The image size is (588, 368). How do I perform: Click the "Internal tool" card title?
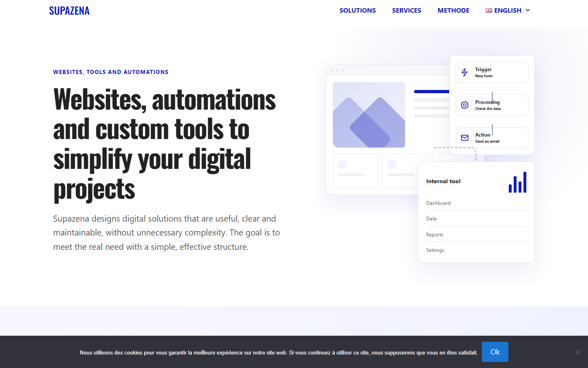[443, 181]
